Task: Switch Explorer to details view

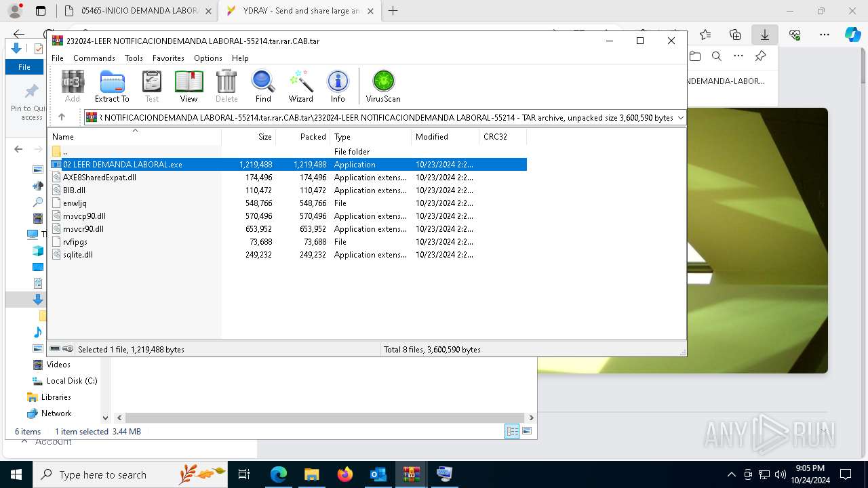Action: tap(512, 431)
